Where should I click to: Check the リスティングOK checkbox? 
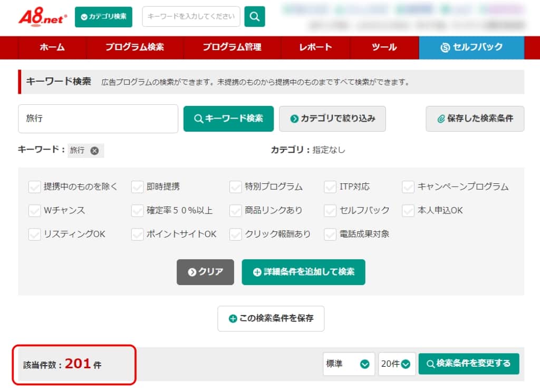[34, 234]
